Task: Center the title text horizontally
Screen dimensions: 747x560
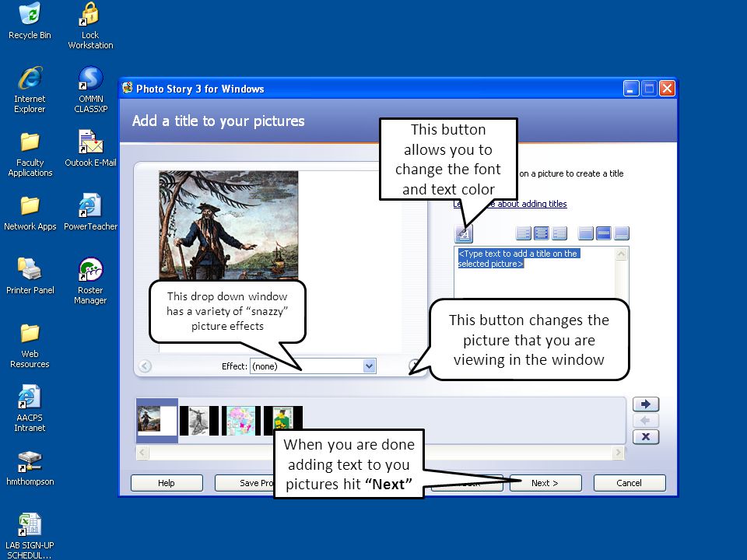Action: (x=542, y=233)
